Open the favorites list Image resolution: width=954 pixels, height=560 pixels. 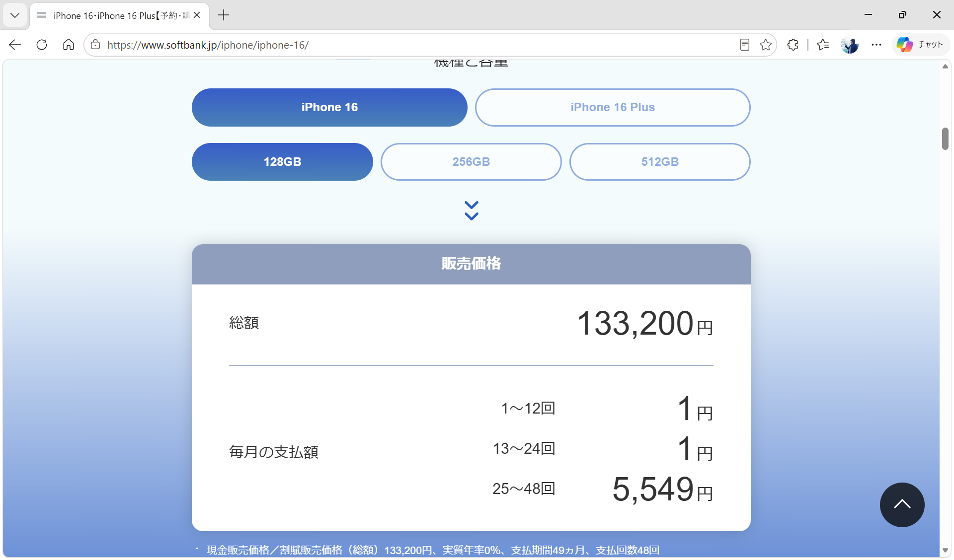point(823,45)
